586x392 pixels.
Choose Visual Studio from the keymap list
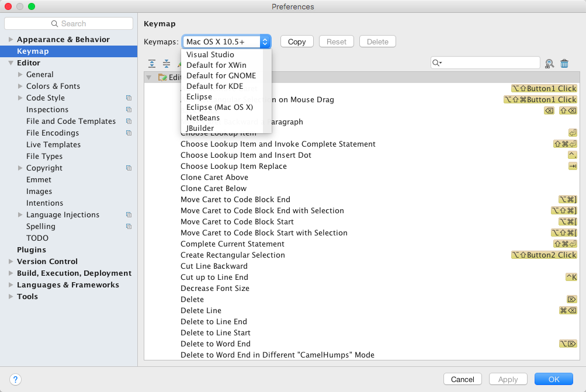coord(210,54)
